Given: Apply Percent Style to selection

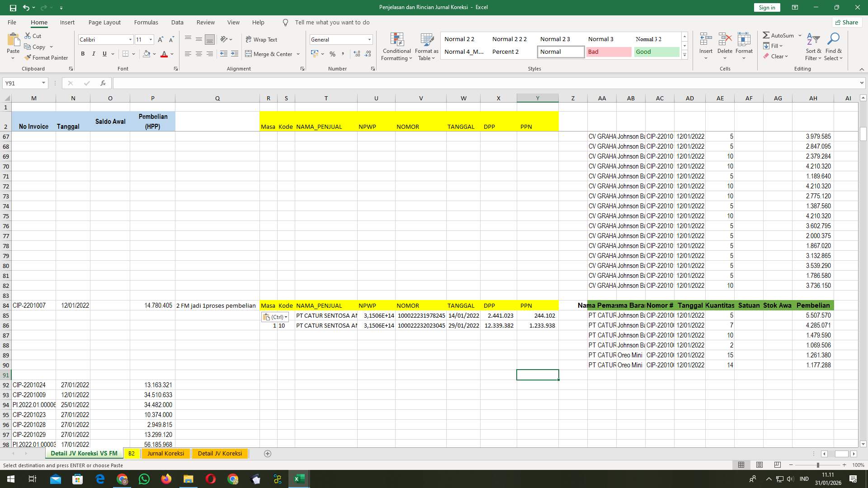Looking at the screenshot, I should (x=333, y=54).
